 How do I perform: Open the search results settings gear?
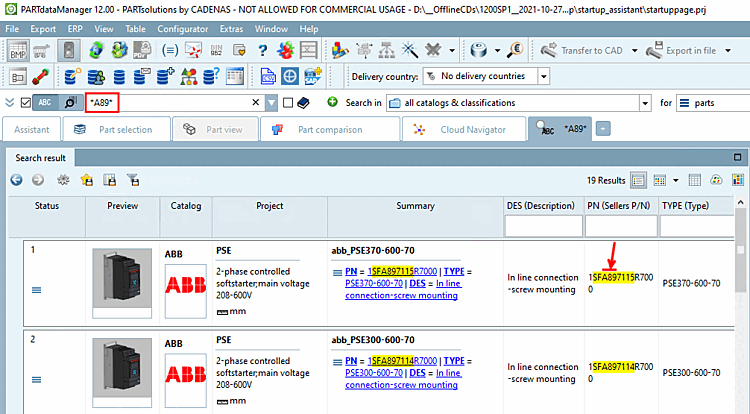pyautogui.click(x=63, y=180)
